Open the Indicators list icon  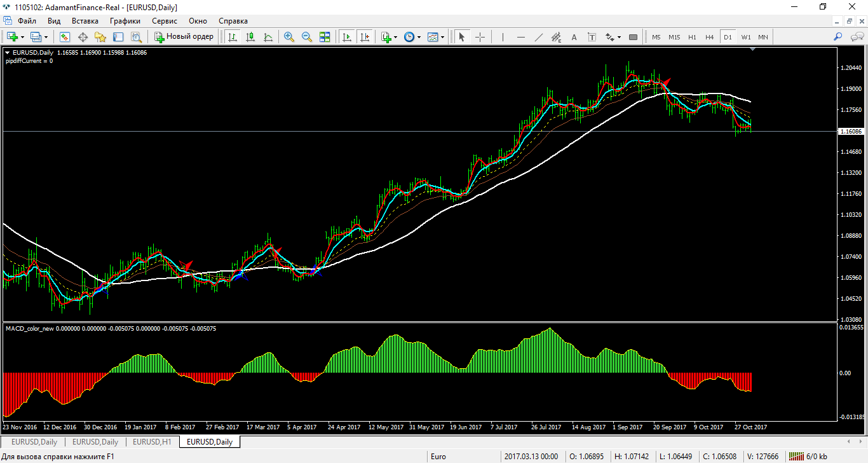(x=386, y=37)
